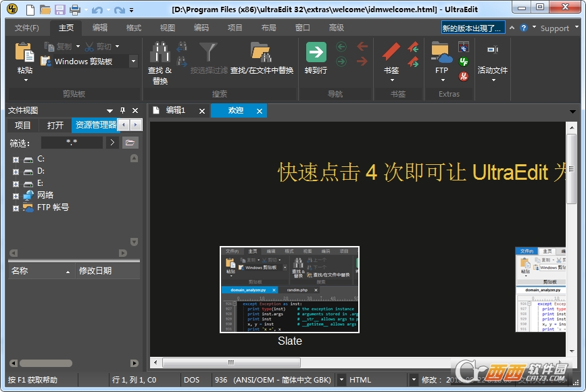Click the browse folder icon beside filter
Viewport: 586px width, 392px height.
click(130, 143)
